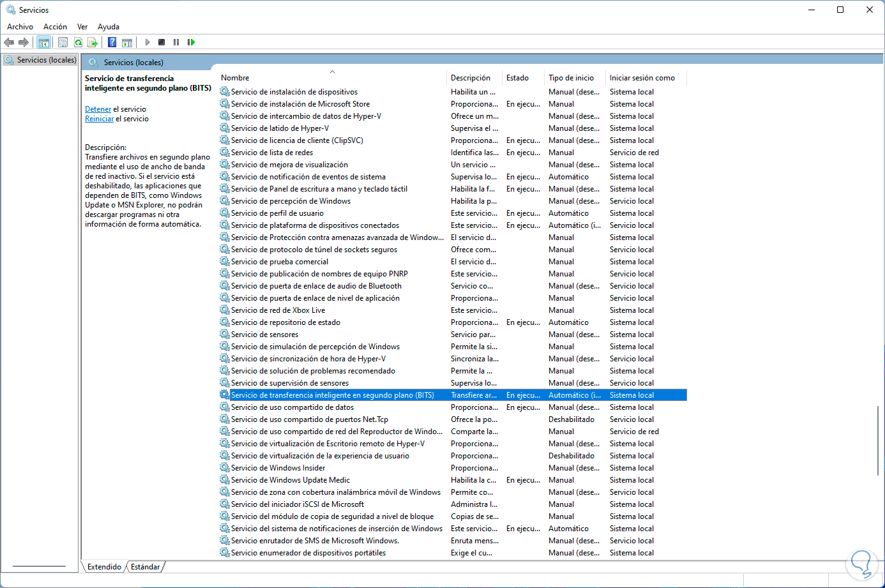
Task: Sort by the Descripción column header
Action: (x=474, y=78)
